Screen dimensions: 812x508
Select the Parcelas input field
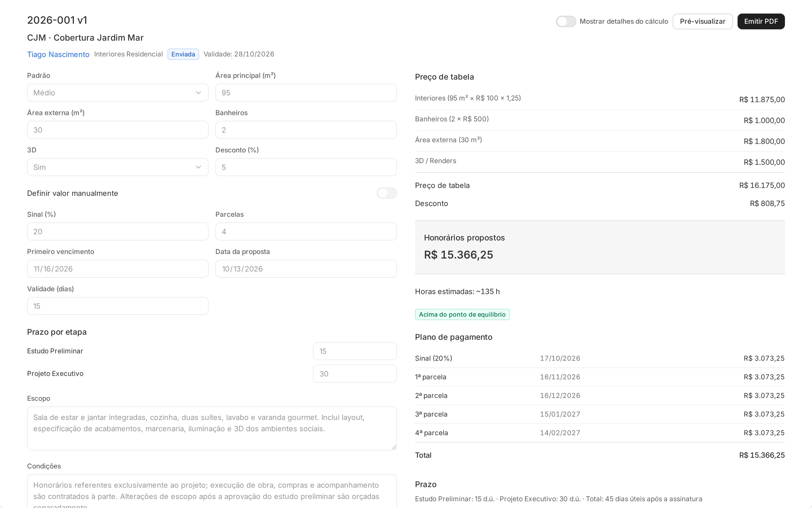coord(306,231)
